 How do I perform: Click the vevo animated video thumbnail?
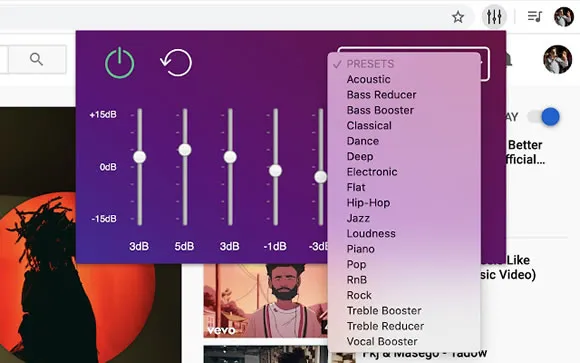point(265,300)
